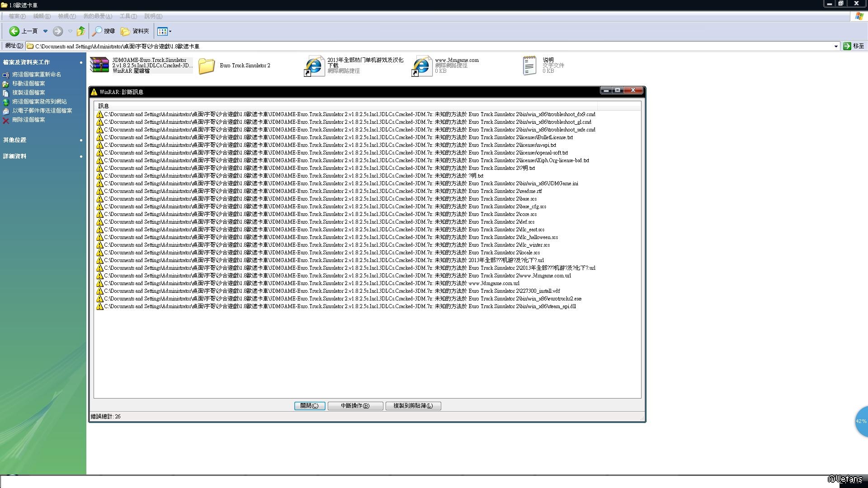Open the Tools menu
The height and width of the screenshot is (488, 868).
(x=128, y=16)
